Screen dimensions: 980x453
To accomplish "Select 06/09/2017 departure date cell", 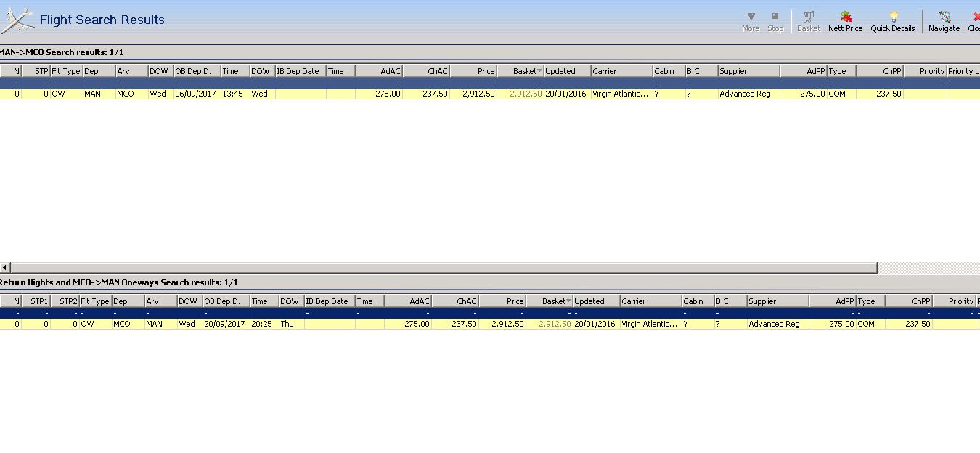I will click(x=197, y=94).
